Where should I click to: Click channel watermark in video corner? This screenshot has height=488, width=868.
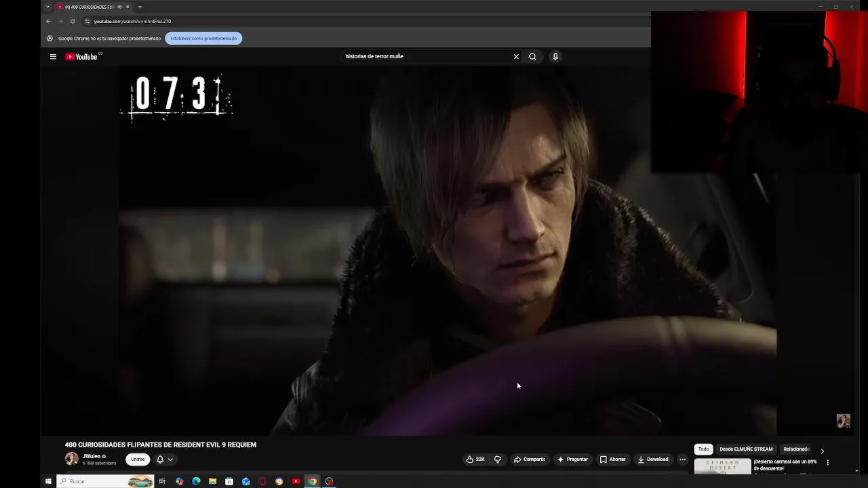[x=843, y=421]
